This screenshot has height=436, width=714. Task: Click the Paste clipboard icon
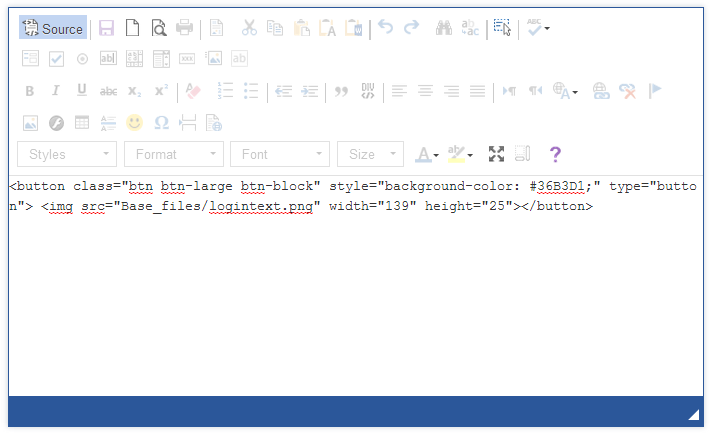(x=301, y=28)
